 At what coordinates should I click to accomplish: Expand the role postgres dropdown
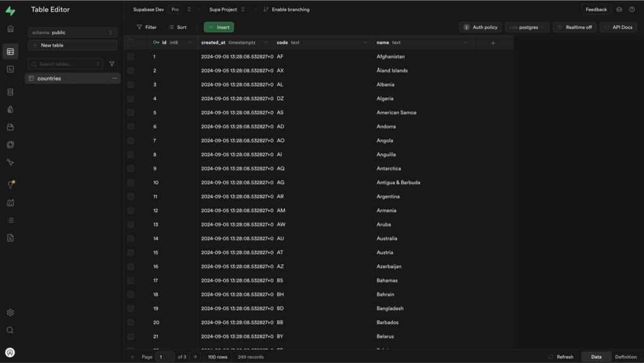pyautogui.click(x=528, y=28)
